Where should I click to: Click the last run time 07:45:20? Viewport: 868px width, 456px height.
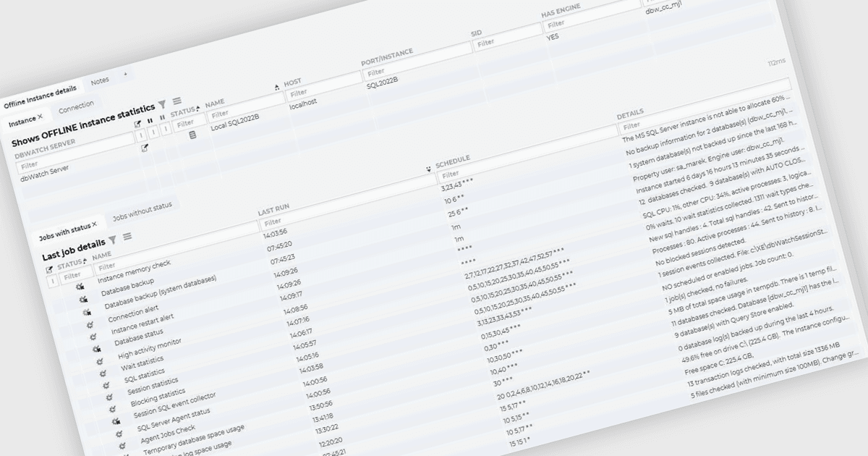pyautogui.click(x=279, y=245)
